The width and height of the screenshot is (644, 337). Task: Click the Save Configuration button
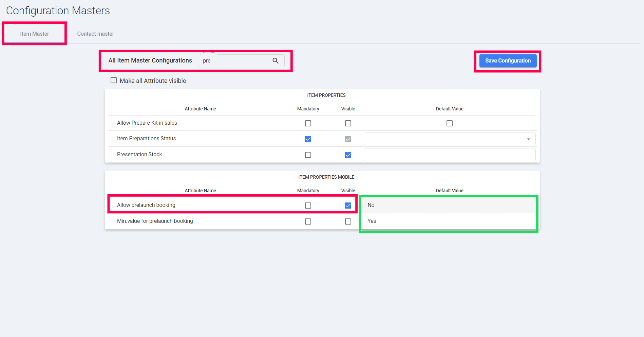508,61
